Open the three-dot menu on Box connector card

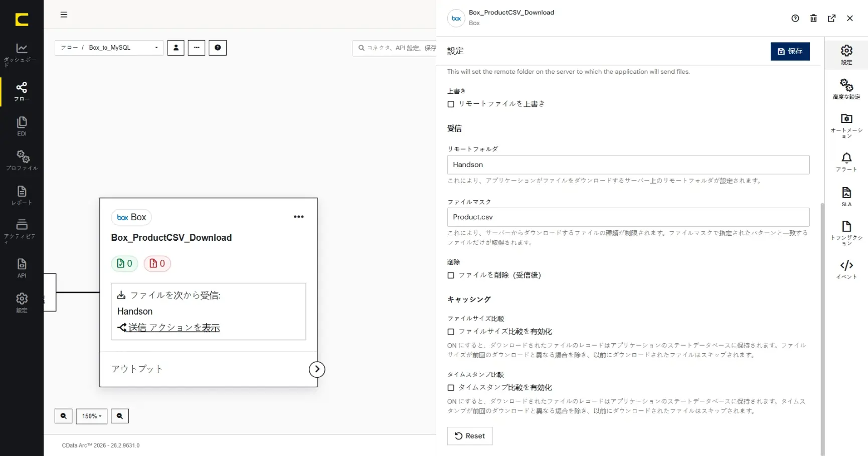(x=299, y=217)
